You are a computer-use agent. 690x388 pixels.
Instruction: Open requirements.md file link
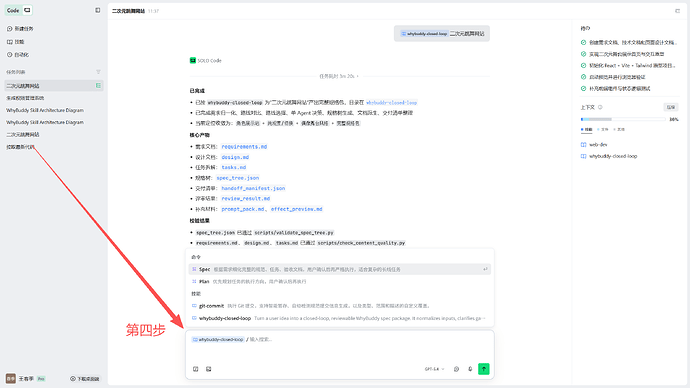pyautogui.click(x=244, y=146)
